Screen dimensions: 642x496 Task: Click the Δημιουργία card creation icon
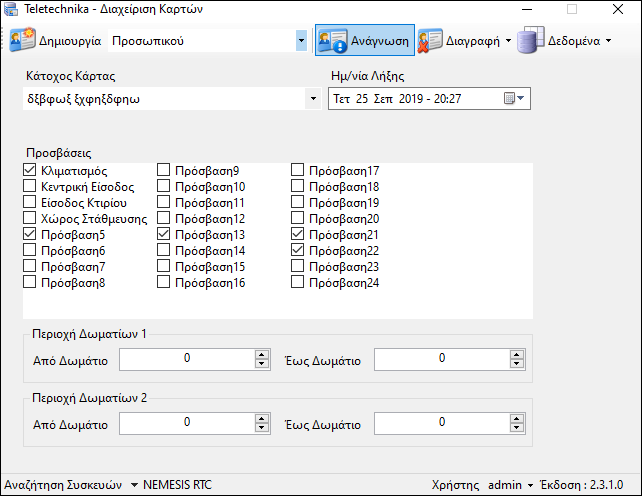pos(22,40)
